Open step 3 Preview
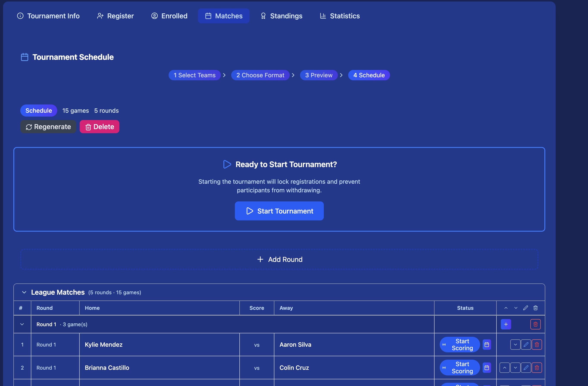Screen dimensions: 588x386 pos(319,75)
